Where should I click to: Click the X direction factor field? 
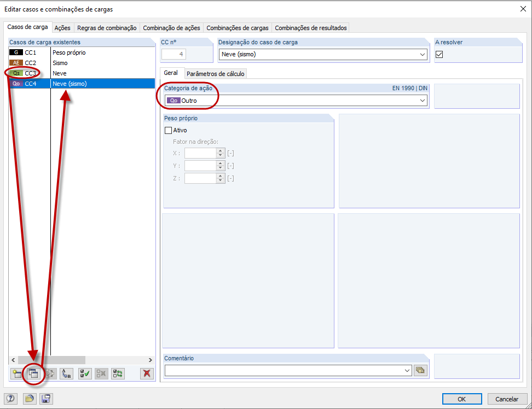[x=200, y=153]
